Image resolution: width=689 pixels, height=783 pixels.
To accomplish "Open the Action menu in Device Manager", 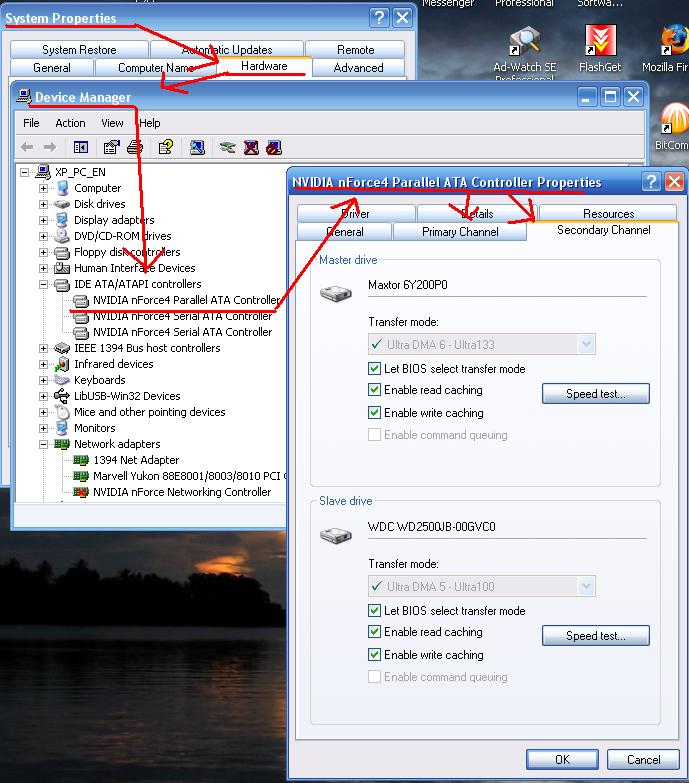I will (x=70, y=123).
